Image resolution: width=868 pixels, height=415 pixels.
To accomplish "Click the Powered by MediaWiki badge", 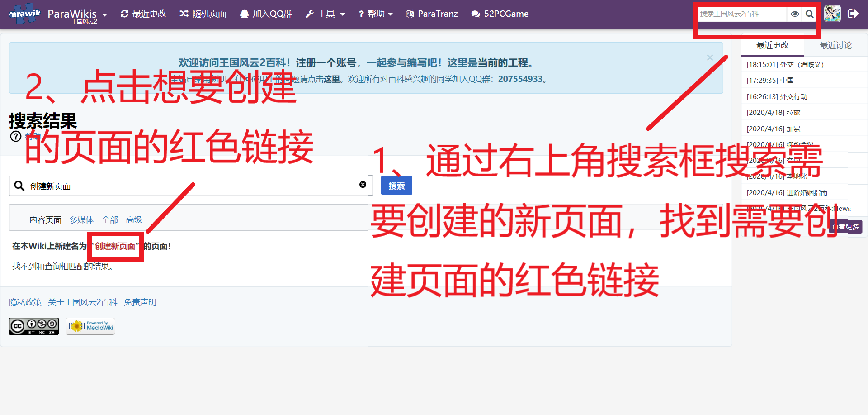I will pyautogui.click(x=90, y=326).
